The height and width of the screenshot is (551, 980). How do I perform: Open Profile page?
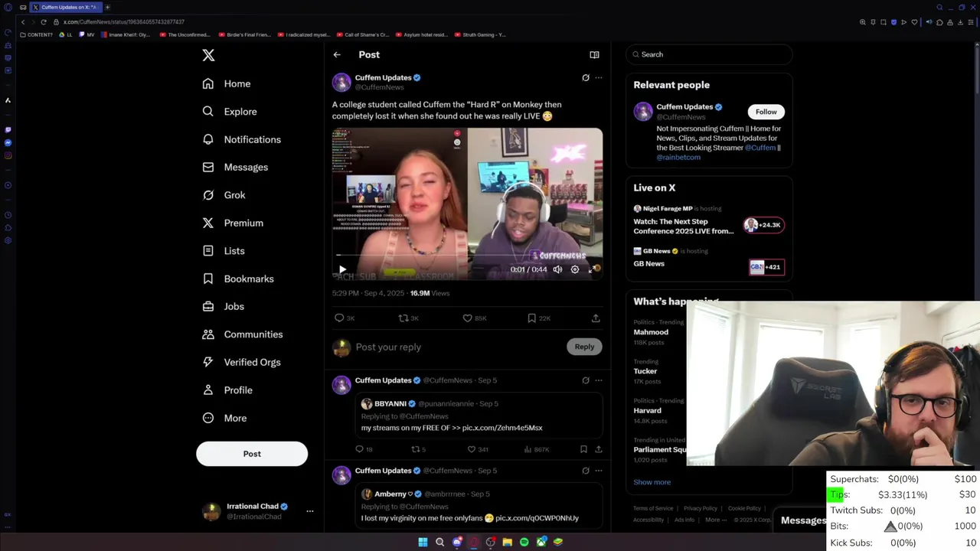[x=227, y=390]
